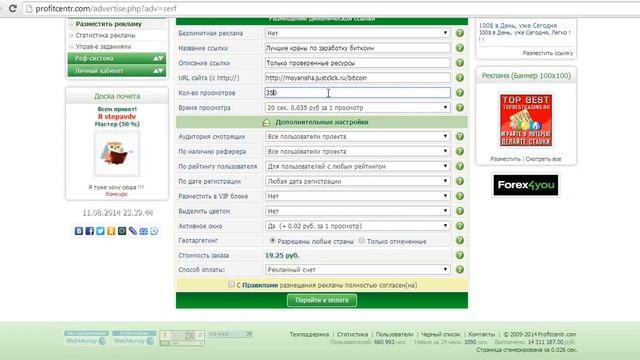Click help icon for По рейтингу пользователя row
Image resolution: width=640 pixels, height=360 pixels.
click(460, 166)
